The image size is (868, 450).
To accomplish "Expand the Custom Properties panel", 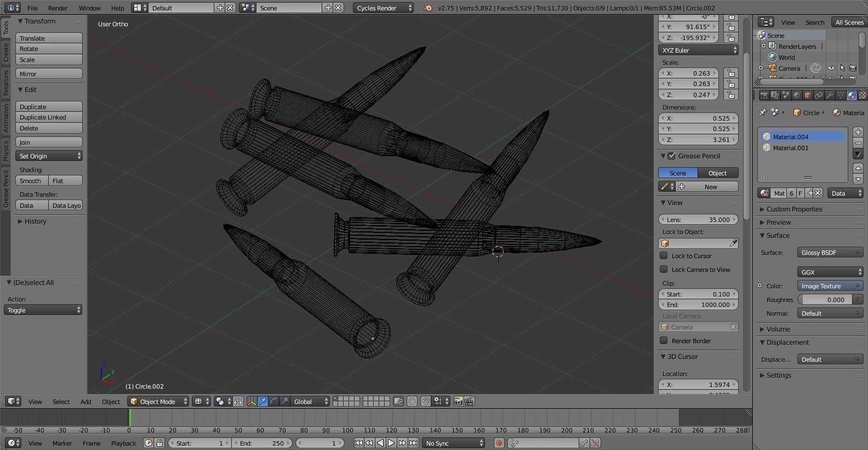I will tap(793, 209).
